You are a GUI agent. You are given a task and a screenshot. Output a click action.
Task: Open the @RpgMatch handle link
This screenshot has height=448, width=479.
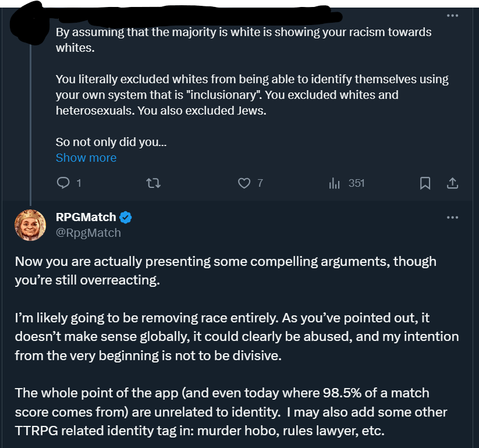click(88, 233)
